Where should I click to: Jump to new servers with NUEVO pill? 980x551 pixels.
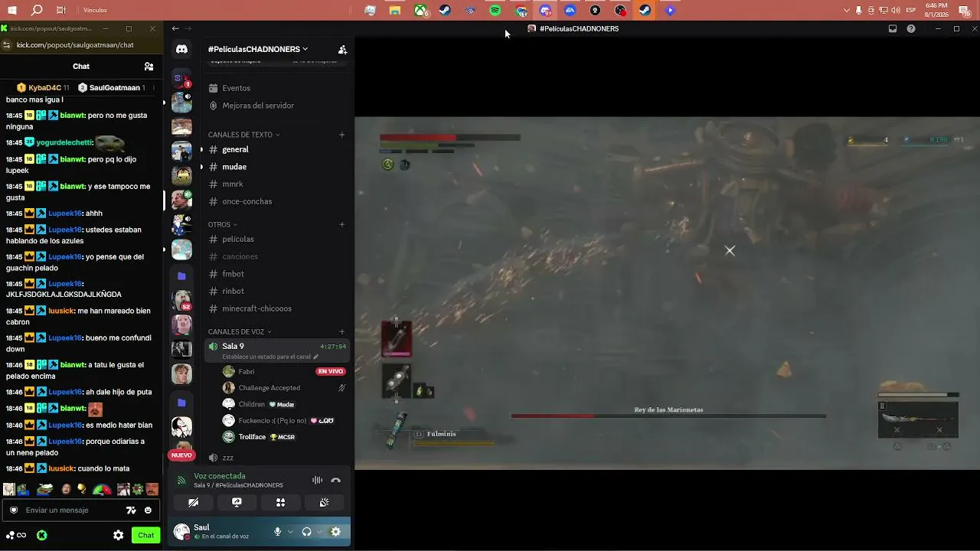click(181, 455)
